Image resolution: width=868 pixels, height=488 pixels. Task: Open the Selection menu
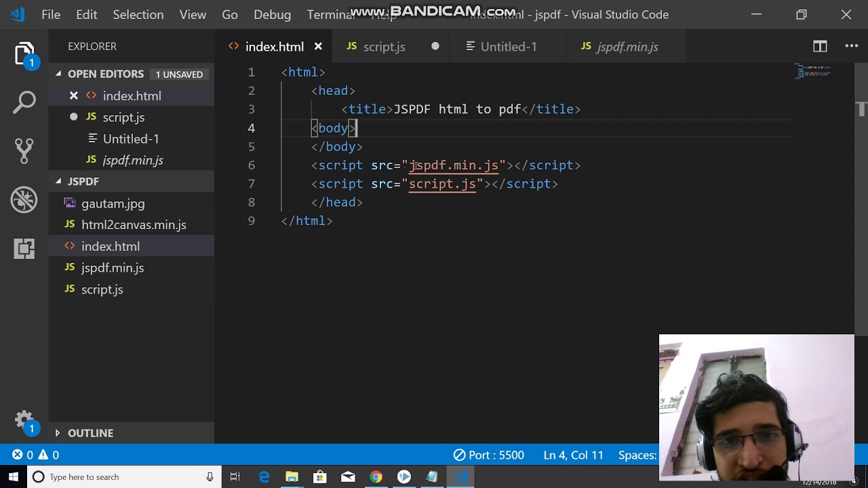(138, 14)
